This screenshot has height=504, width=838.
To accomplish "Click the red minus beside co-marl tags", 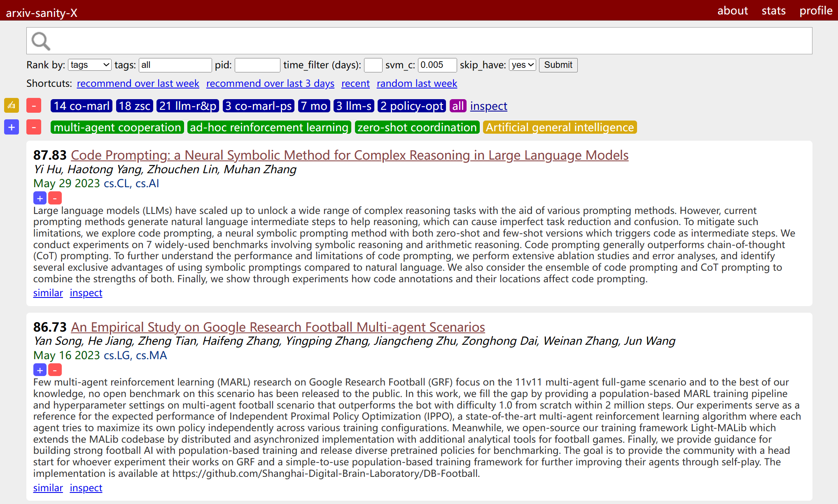I will (x=34, y=106).
